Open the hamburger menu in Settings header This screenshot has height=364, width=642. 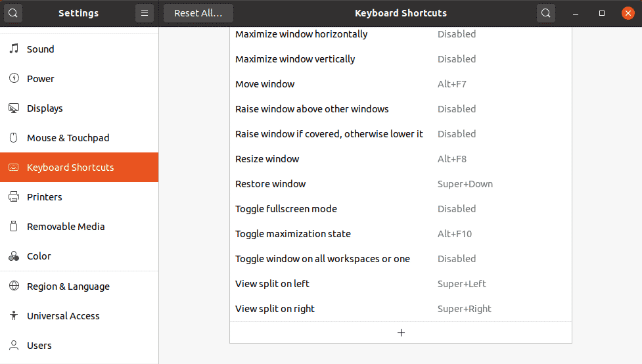click(144, 13)
